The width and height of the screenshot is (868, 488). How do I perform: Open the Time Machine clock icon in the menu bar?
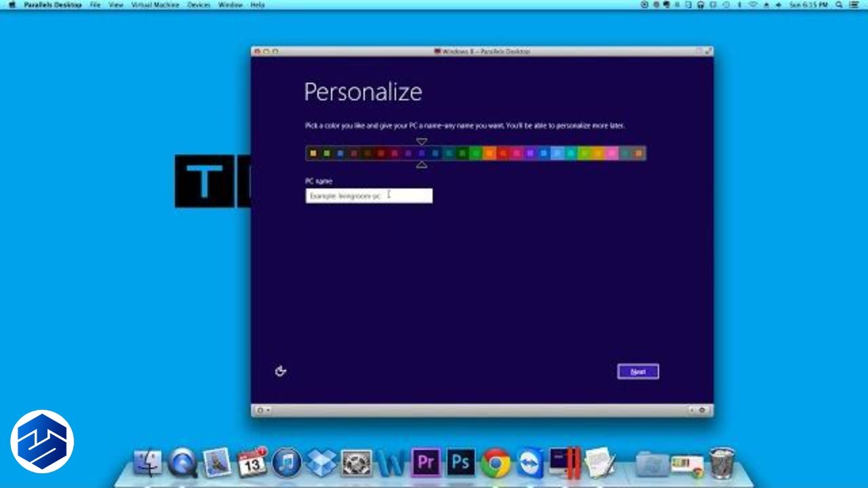(726, 5)
